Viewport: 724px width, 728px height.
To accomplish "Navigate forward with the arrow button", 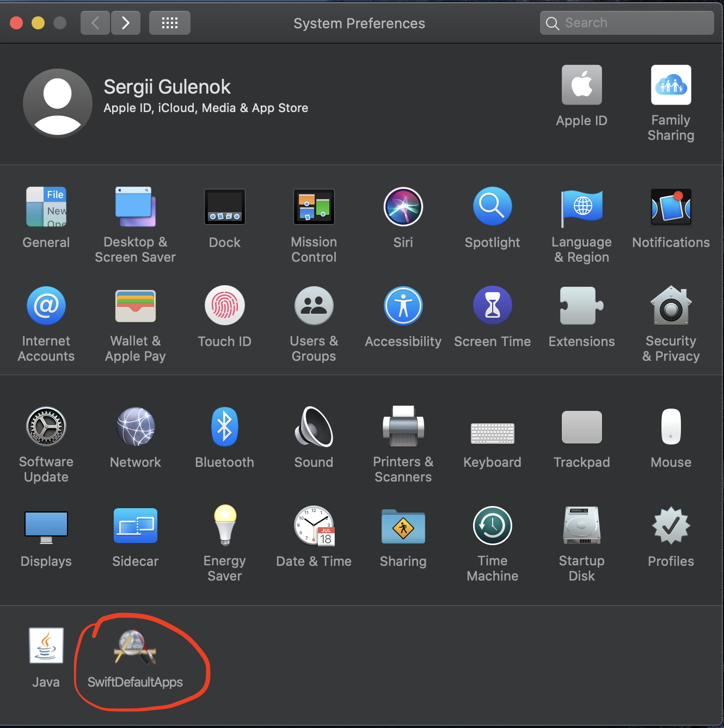I will 125,22.
